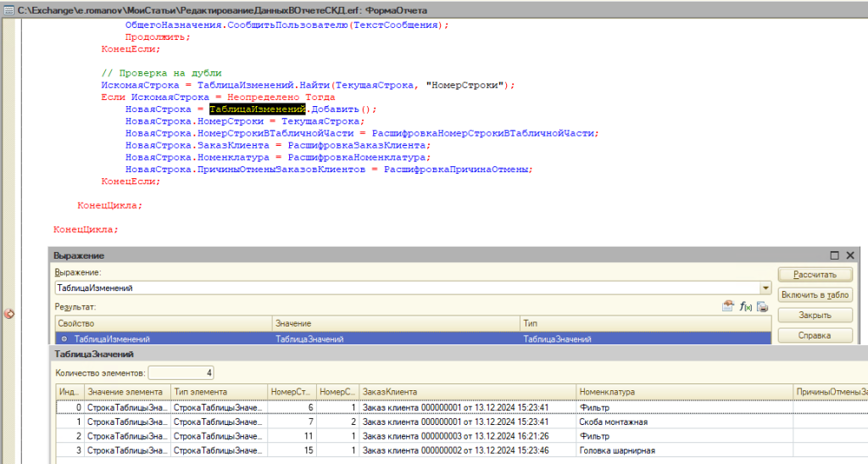868x464 pixels.
Task: Open help via the Справка button
Action: pyautogui.click(x=815, y=335)
